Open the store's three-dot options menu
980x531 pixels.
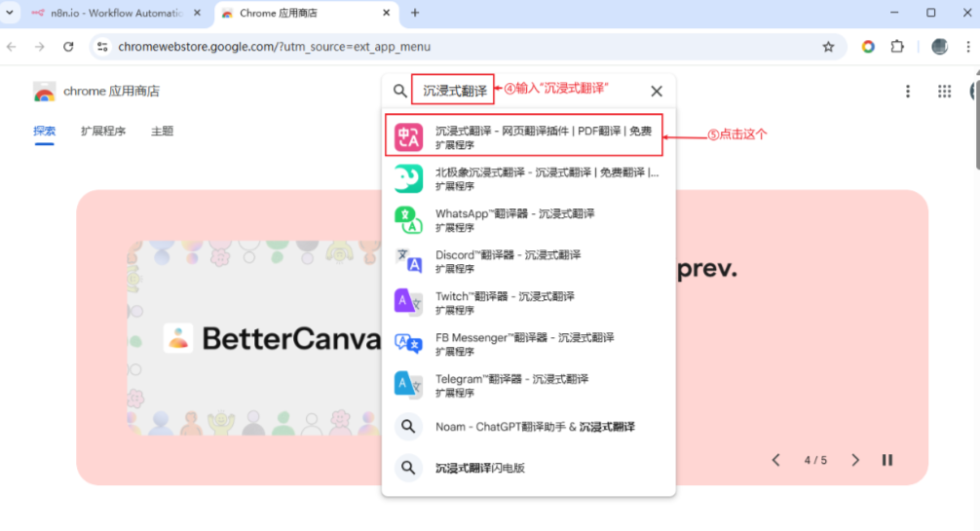[x=908, y=92]
